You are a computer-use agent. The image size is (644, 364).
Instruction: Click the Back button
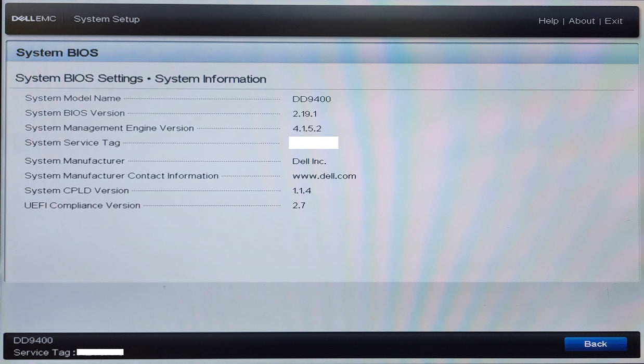tap(596, 344)
